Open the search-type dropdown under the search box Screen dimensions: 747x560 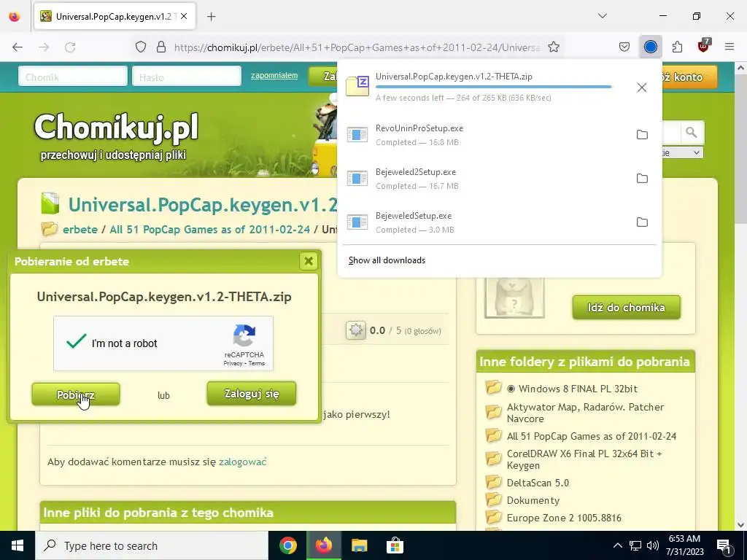pos(681,153)
